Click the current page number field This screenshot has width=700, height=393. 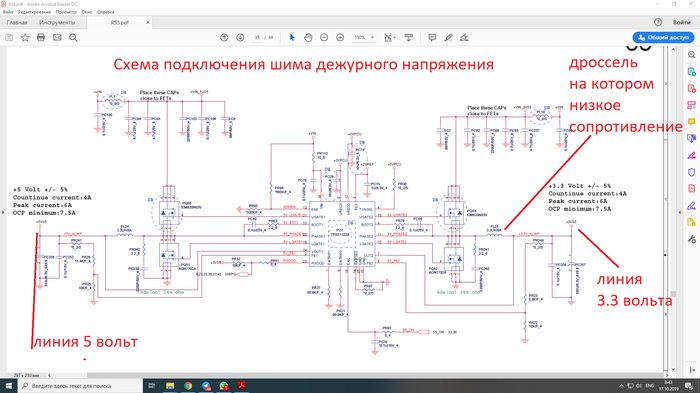(x=257, y=38)
